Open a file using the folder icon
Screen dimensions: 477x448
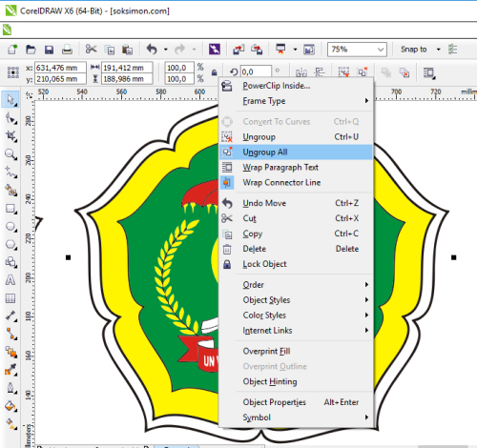(x=31, y=50)
